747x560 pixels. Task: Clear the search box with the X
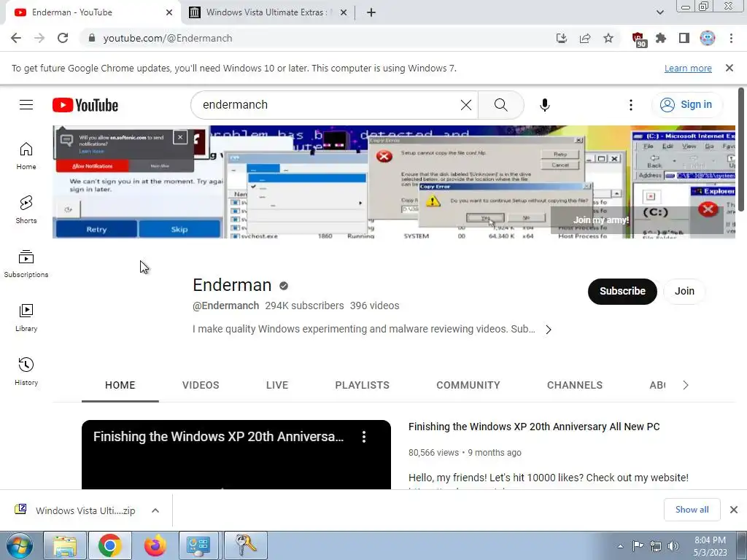pyautogui.click(x=466, y=105)
